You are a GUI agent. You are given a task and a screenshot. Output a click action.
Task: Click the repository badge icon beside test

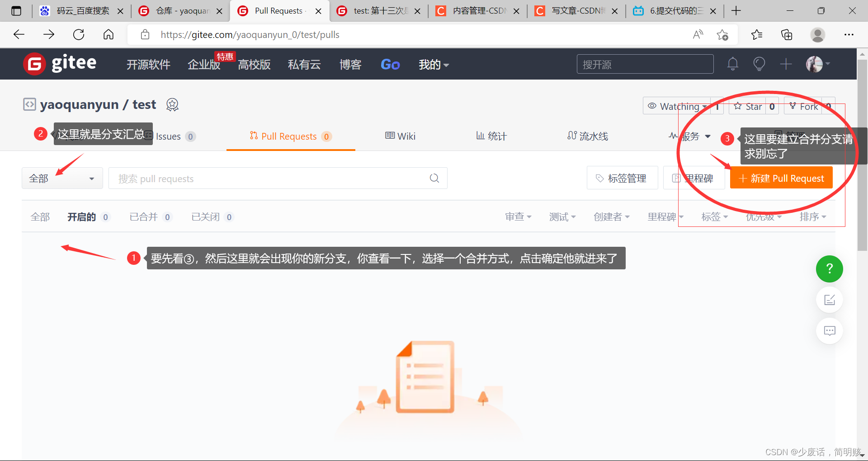coord(172,105)
